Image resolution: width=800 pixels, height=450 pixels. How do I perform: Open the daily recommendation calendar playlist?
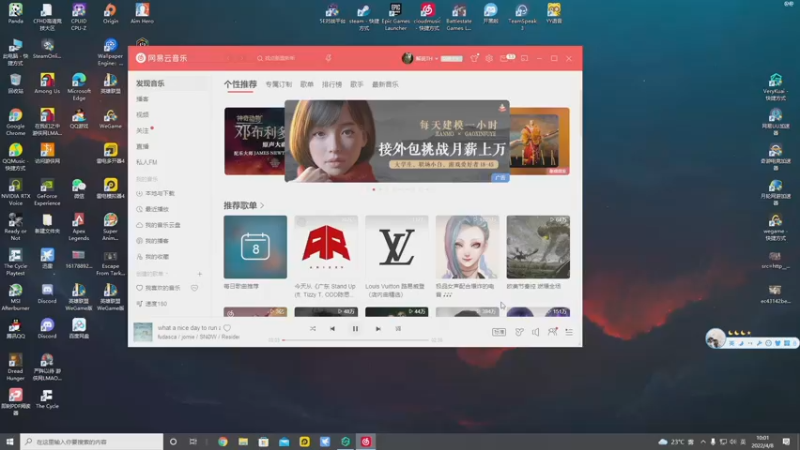click(255, 247)
